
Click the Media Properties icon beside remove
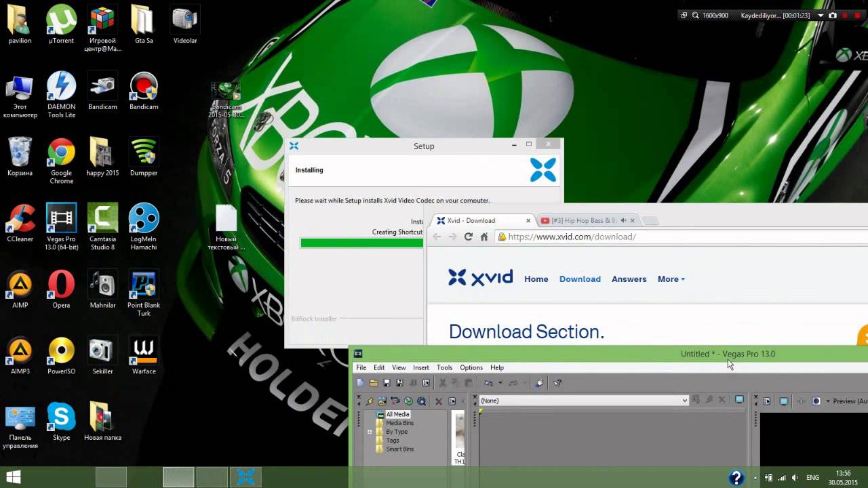click(452, 401)
